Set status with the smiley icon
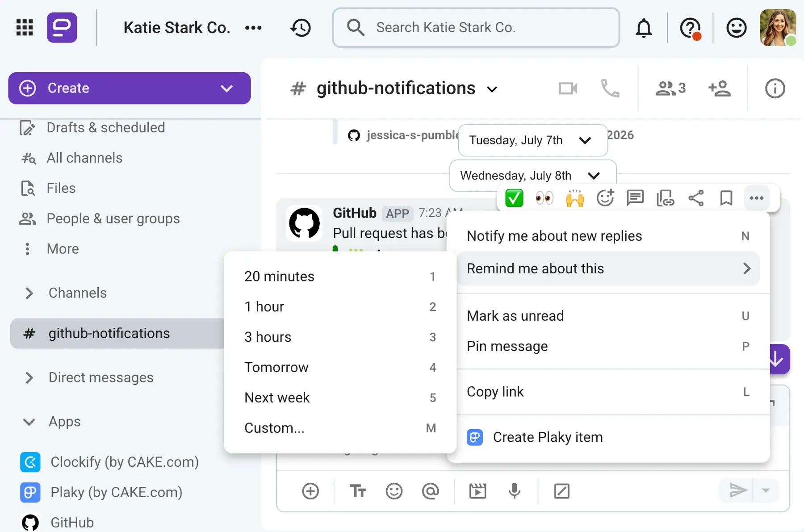The image size is (804, 532). click(736, 28)
